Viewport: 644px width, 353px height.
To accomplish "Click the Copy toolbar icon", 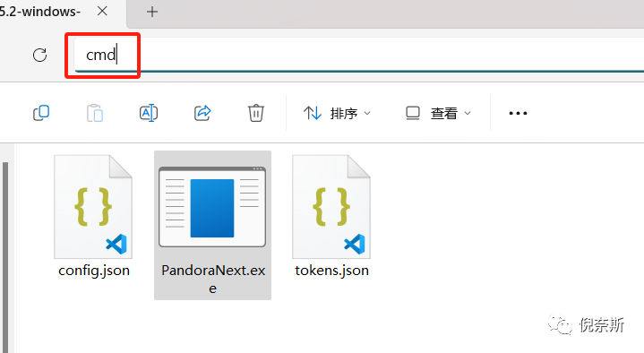I will pos(41,113).
